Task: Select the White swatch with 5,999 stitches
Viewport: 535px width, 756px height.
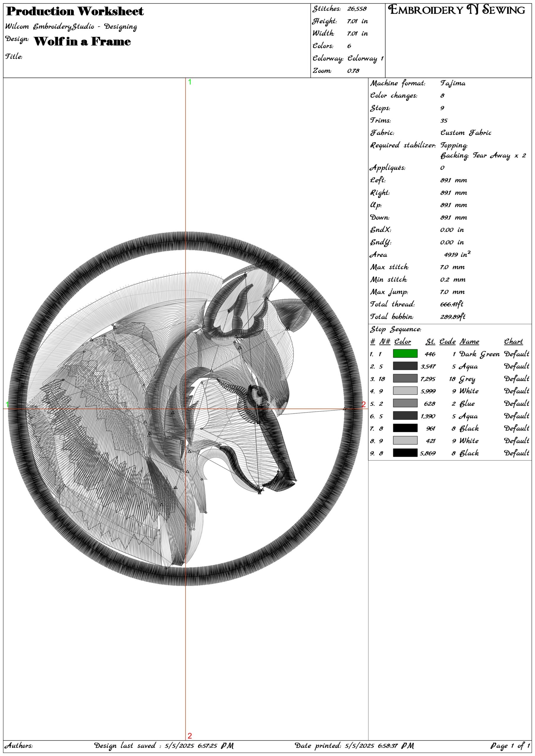Action: tap(405, 391)
